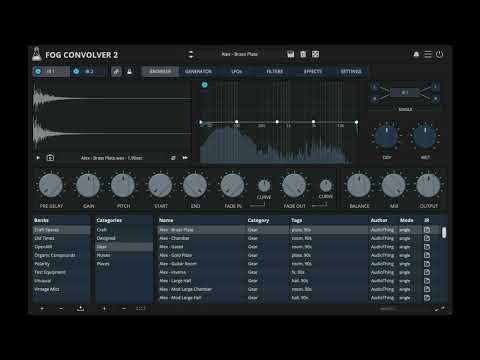Open the Settings tab

click(351, 71)
